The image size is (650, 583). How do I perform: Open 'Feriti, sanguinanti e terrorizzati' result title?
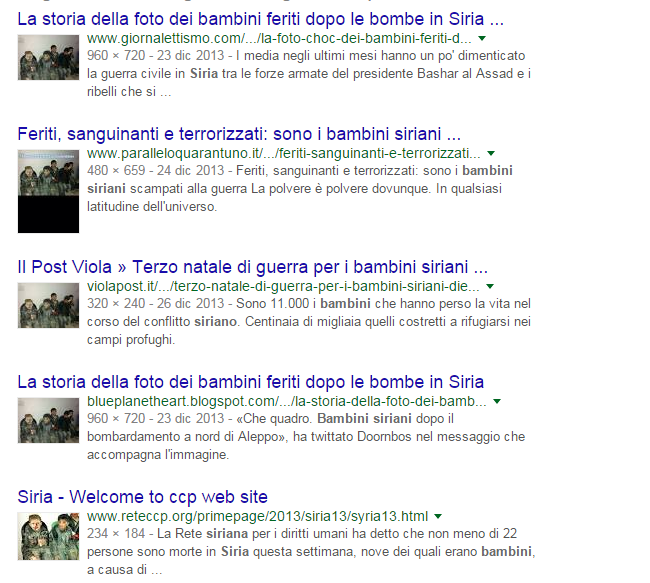(239, 134)
